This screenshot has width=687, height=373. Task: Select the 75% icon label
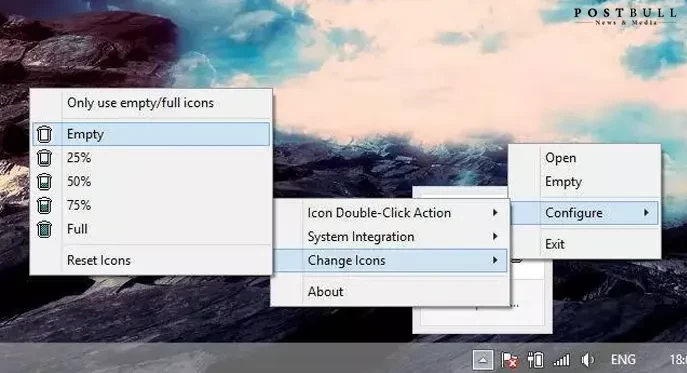(x=79, y=205)
